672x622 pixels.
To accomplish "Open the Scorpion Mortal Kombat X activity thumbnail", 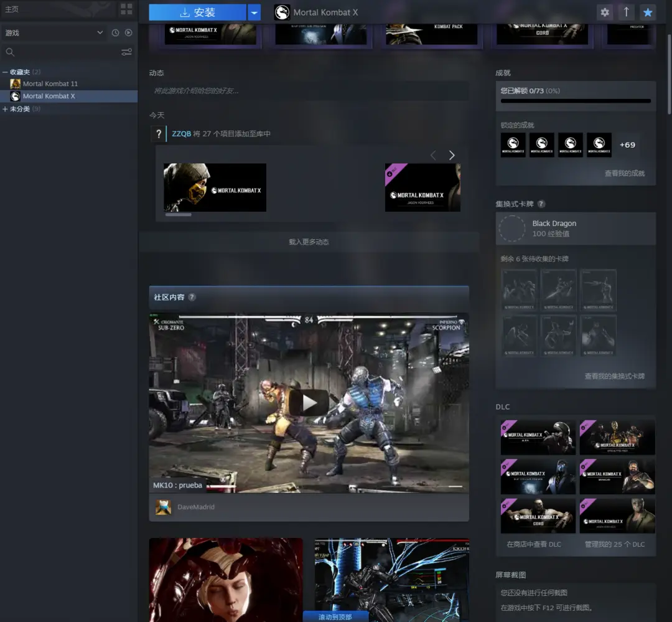I will [x=215, y=187].
